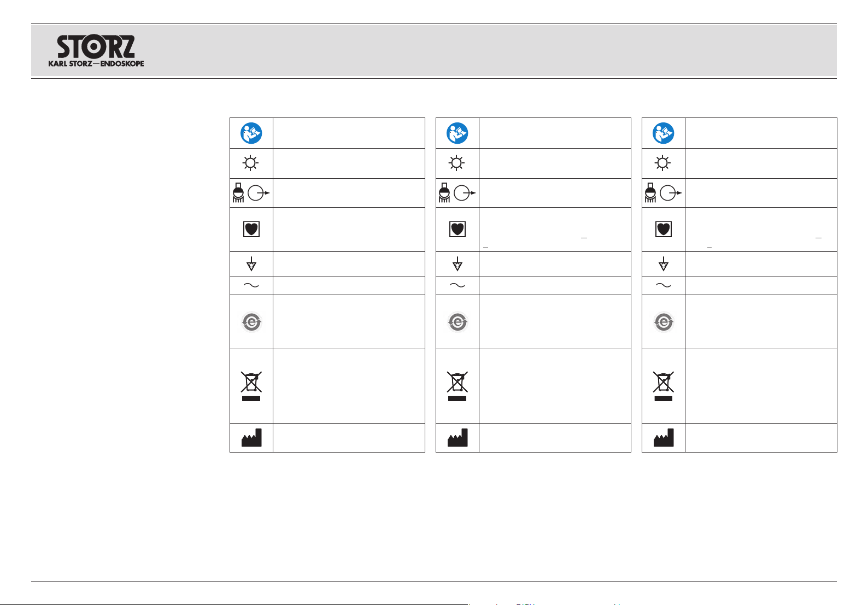Click the heart-in-square symbol in the left table
This screenshot has width=868, height=605.
pyautogui.click(x=251, y=230)
